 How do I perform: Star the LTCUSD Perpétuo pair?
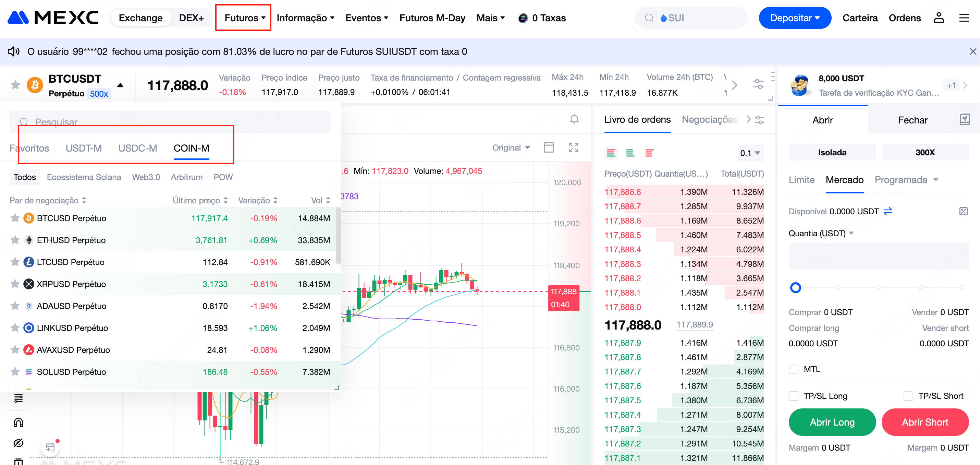(15, 262)
